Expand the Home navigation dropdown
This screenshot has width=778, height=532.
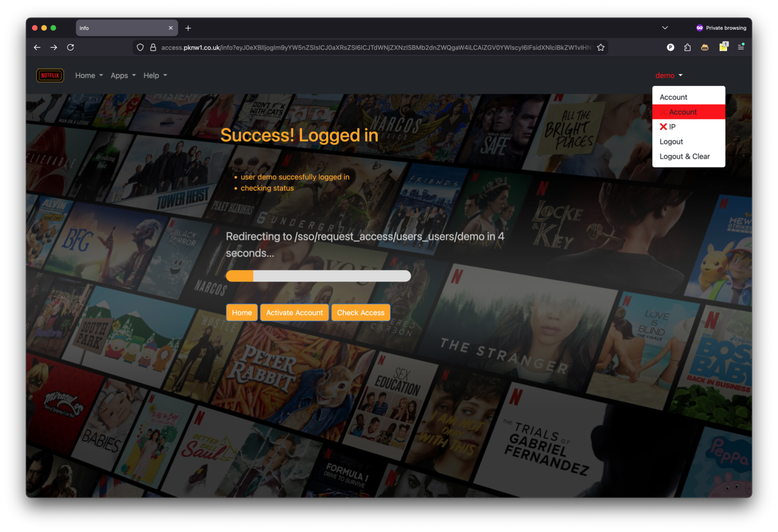coord(89,75)
